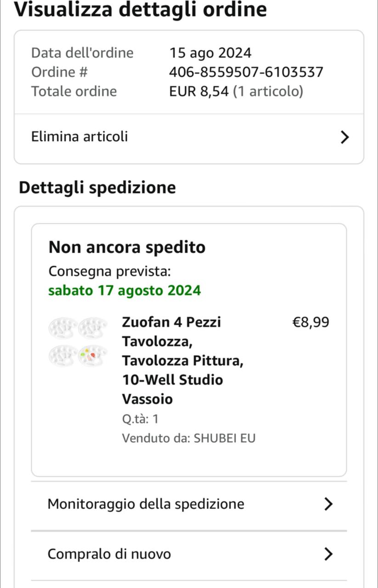Select order number 406-8559507-6103537
This screenshot has height=588, width=378.
click(x=246, y=72)
